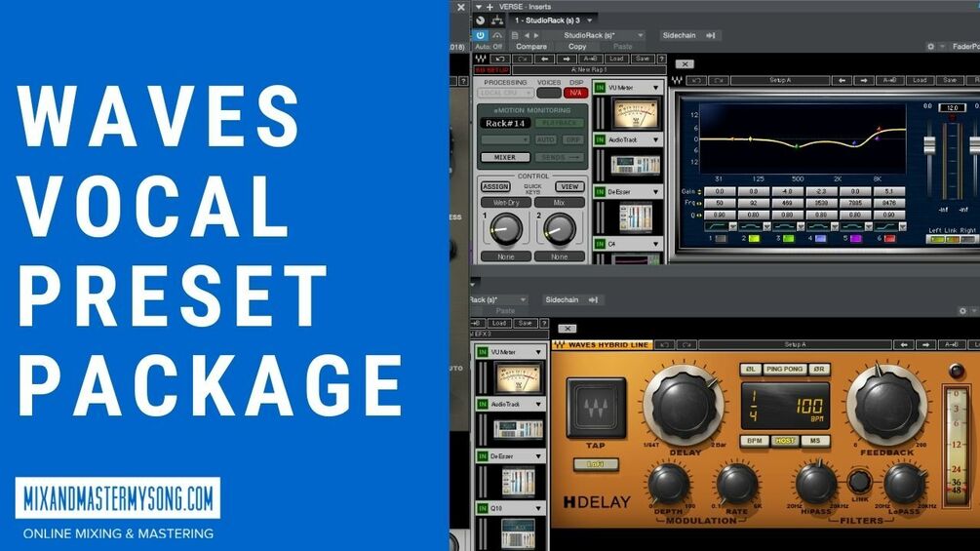Click the FEEDBACK knob on H-Delay

[886, 406]
